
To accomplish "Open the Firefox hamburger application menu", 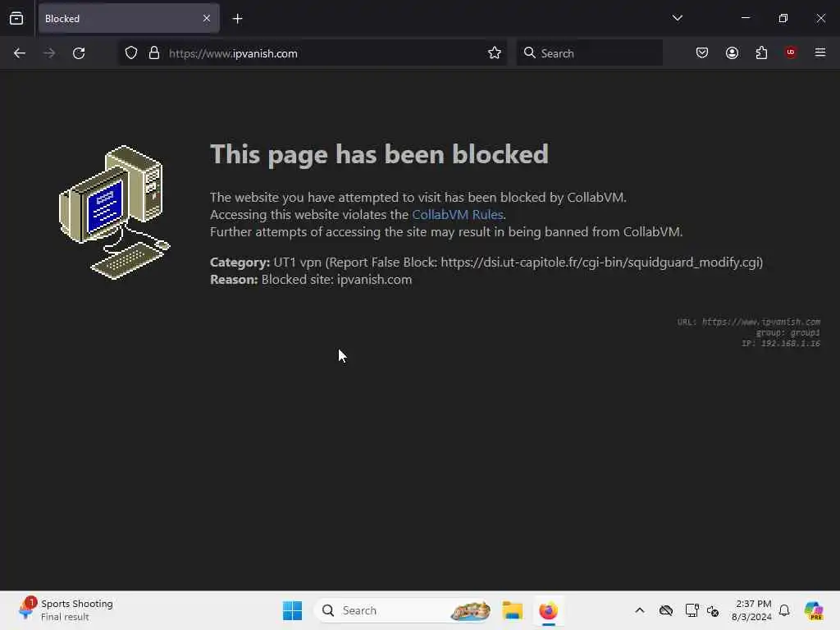I will tap(820, 52).
